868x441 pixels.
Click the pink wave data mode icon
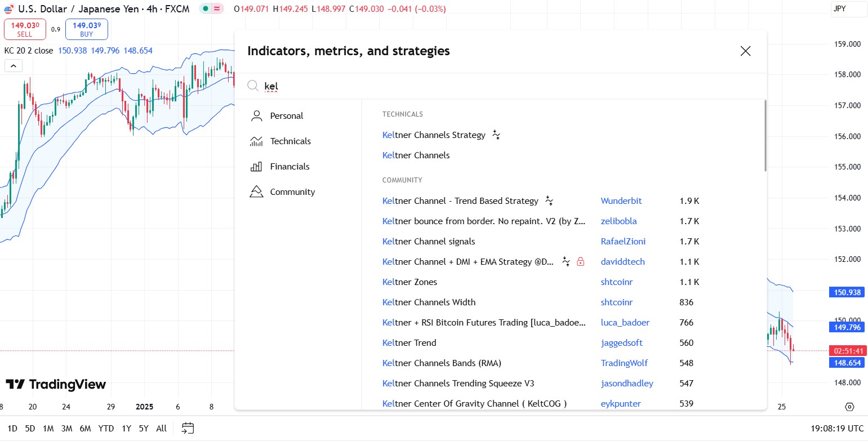pyautogui.click(x=217, y=9)
